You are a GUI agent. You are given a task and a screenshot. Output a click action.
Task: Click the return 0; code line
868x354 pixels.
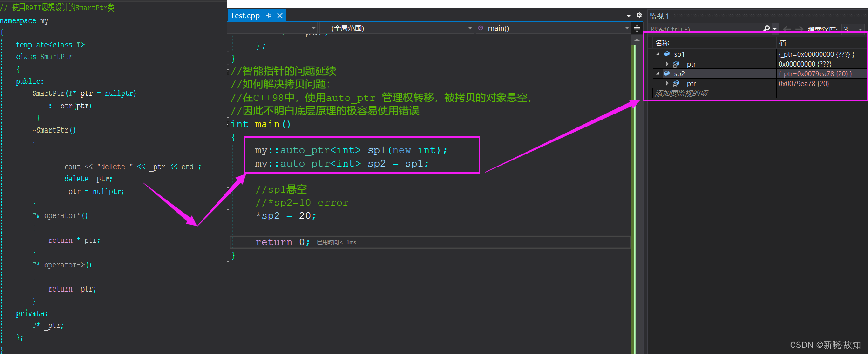coord(283,242)
